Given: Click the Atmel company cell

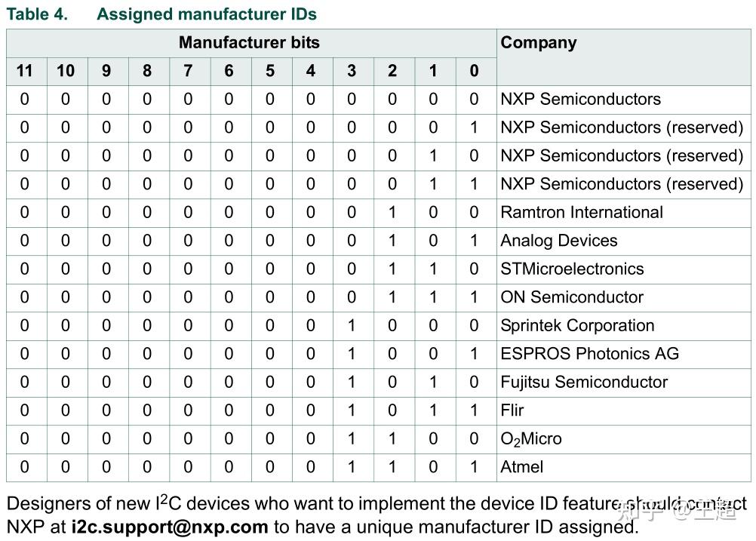Looking at the screenshot, I should [522, 467].
